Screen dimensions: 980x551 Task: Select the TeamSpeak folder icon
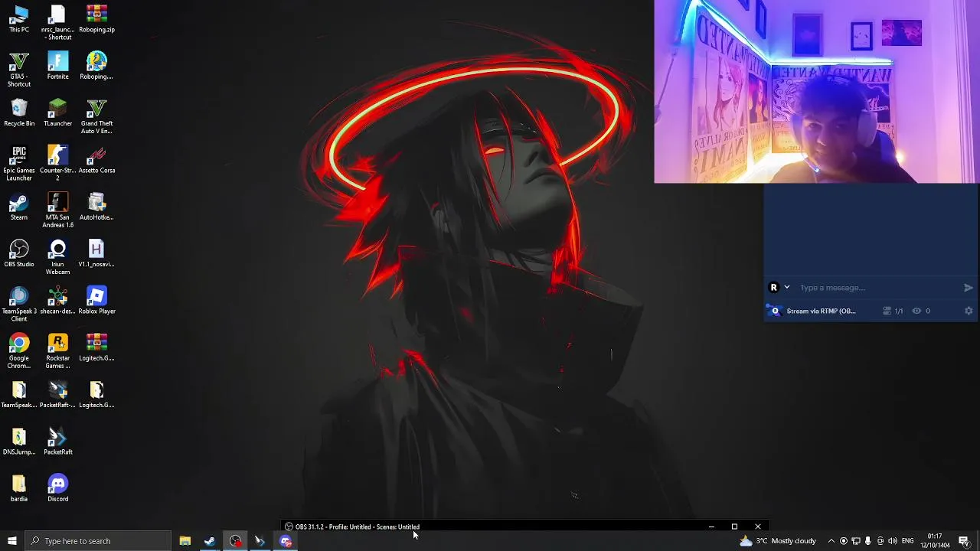pyautogui.click(x=19, y=395)
